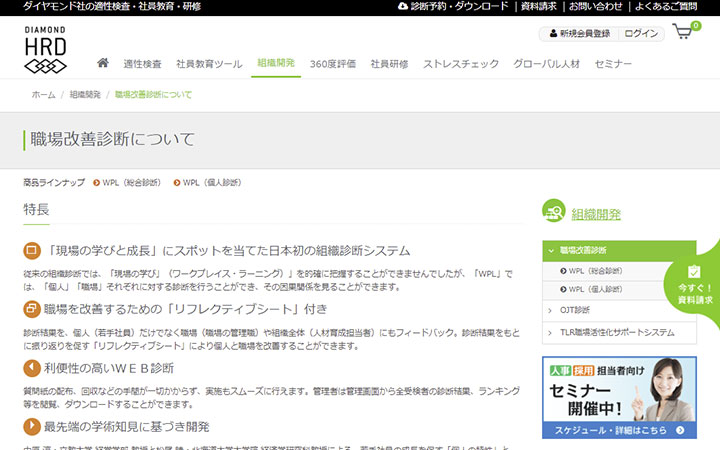The height and width of the screenshot is (450, 720).
Task: Open the セミナー menu
Action: point(613,64)
